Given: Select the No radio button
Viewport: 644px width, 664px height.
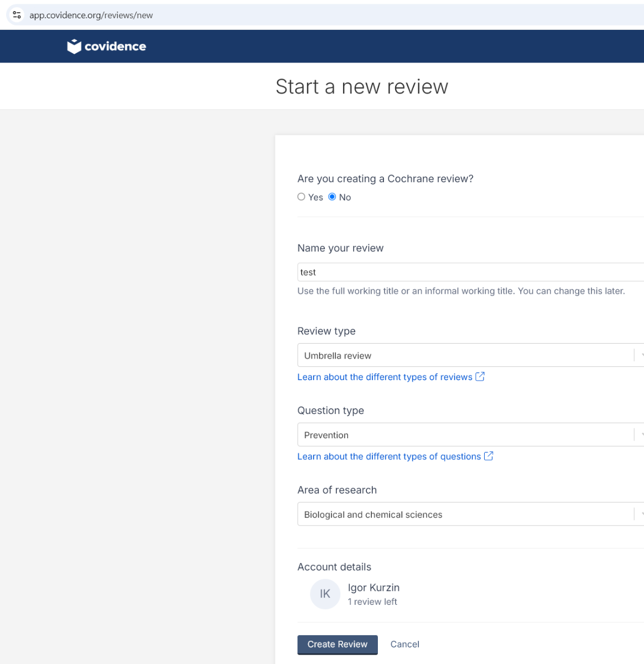Looking at the screenshot, I should [332, 197].
